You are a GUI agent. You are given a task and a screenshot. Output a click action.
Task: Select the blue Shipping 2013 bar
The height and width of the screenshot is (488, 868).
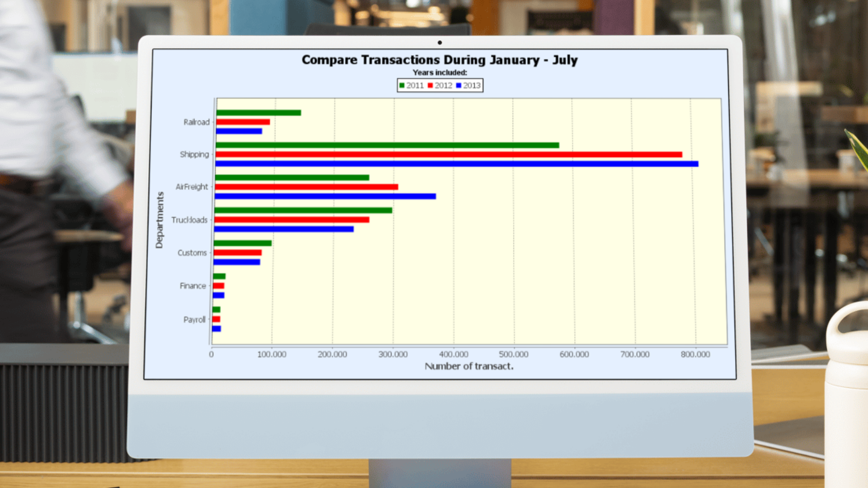457,164
